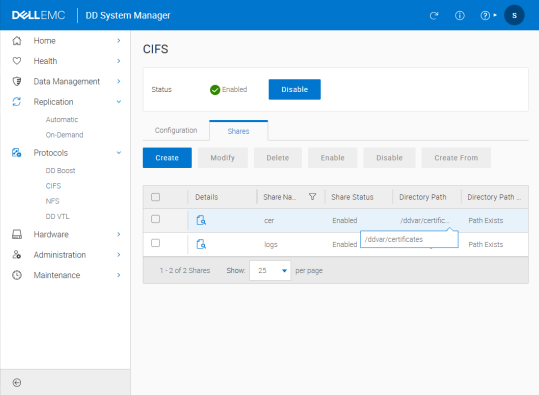
Task: Open the Show 25 per page dropdown
Action: [270, 271]
